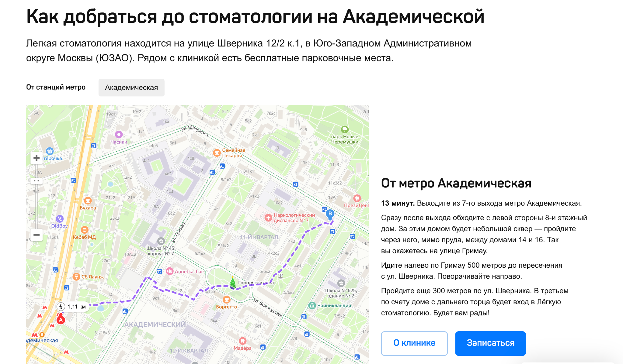623x364 pixels.
Task: Select the Городская ёлка tree marker
Action: click(x=232, y=283)
